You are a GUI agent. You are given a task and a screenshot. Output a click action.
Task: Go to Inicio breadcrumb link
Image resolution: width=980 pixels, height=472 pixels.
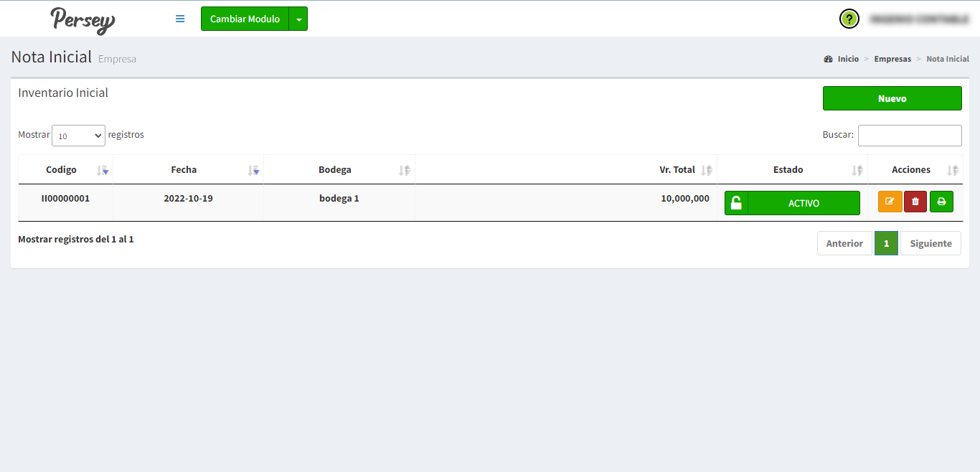click(847, 59)
